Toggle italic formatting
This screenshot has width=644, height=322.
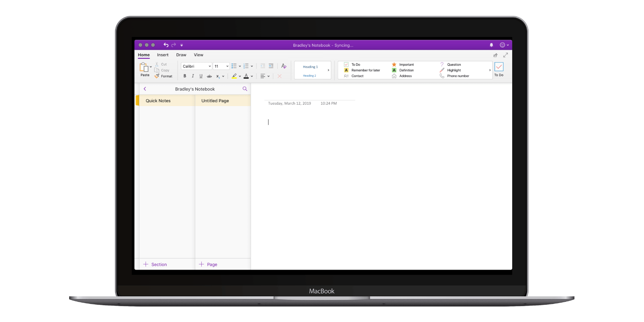(x=193, y=76)
